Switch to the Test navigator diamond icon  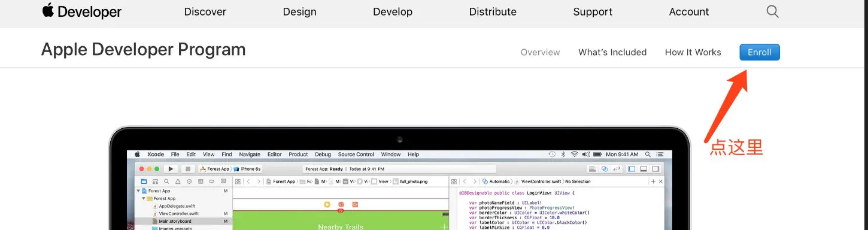(x=189, y=181)
